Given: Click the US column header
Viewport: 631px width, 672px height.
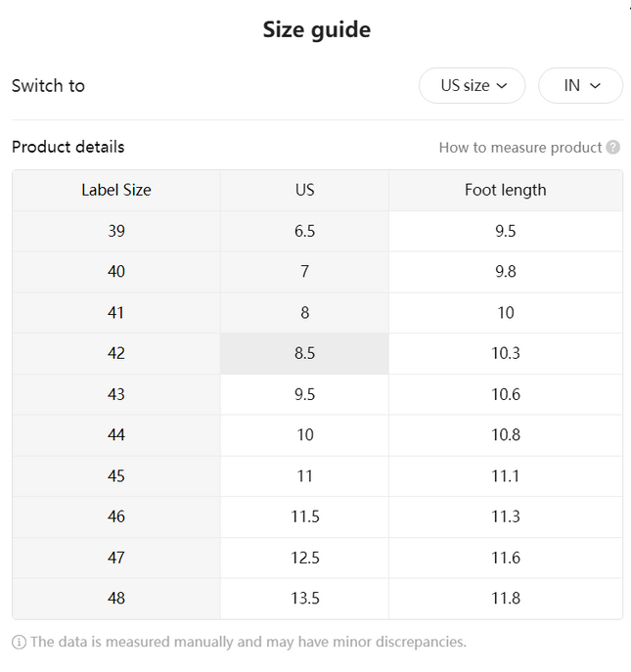Looking at the screenshot, I should (305, 190).
